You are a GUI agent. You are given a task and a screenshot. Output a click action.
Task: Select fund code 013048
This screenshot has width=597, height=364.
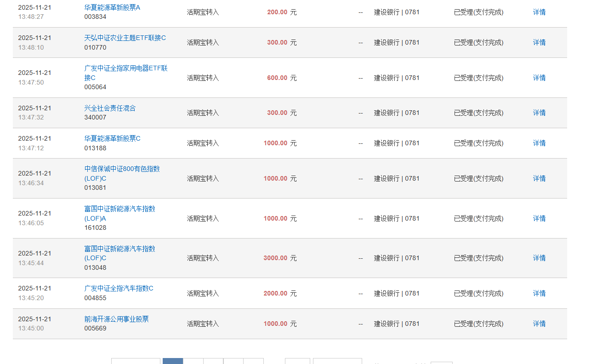coord(95,267)
